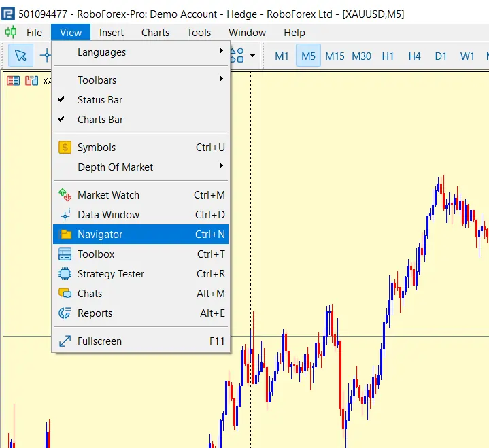Click the Market Watch arrows icon
The image size is (489, 448).
[x=65, y=195]
